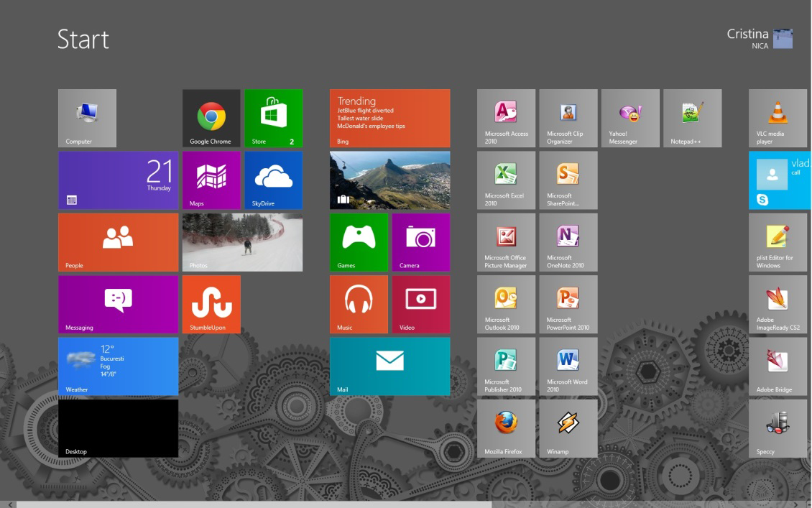Launch plist Editor for Windows
The height and width of the screenshot is (508, 812).
point(778,242)
